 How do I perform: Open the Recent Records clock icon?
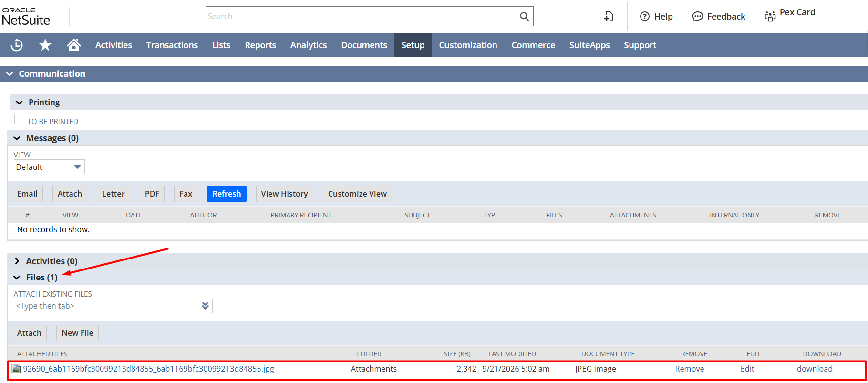pos(17,45)
